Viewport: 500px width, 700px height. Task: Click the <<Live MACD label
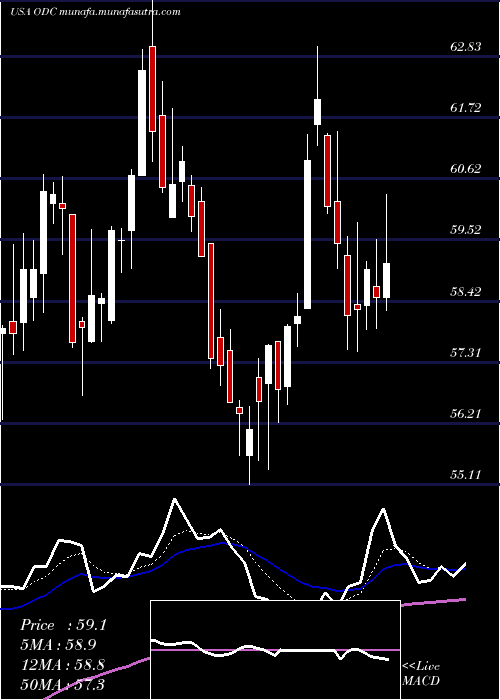pos(421,674)
